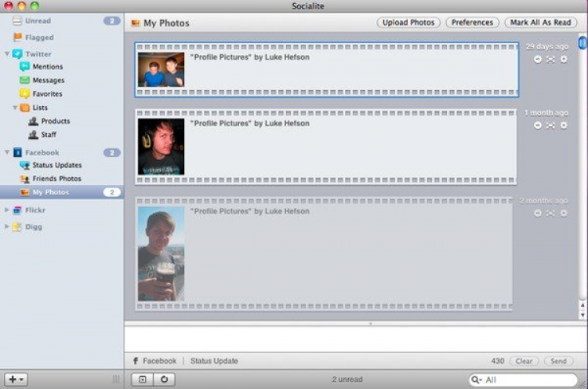Click the reply arrow on the 2 months ago photo
The height and width of the screenshot is (389, 588).
pos(538,213)
